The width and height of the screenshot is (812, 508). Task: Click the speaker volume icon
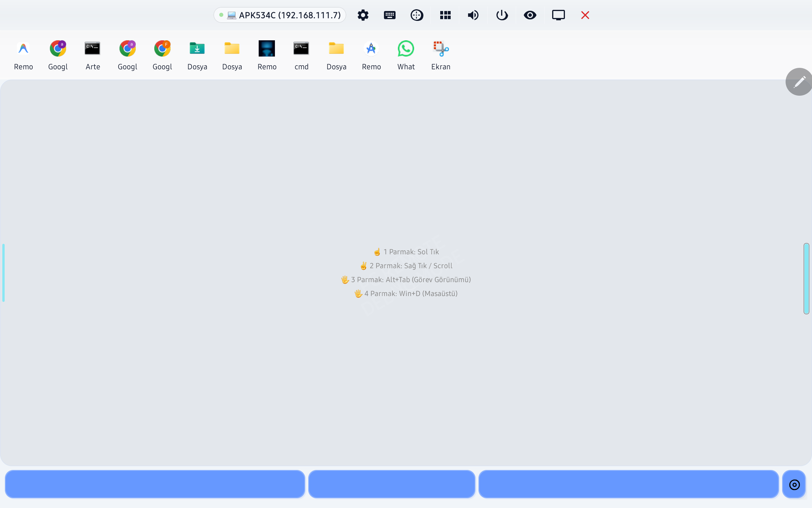pos(473,15)
